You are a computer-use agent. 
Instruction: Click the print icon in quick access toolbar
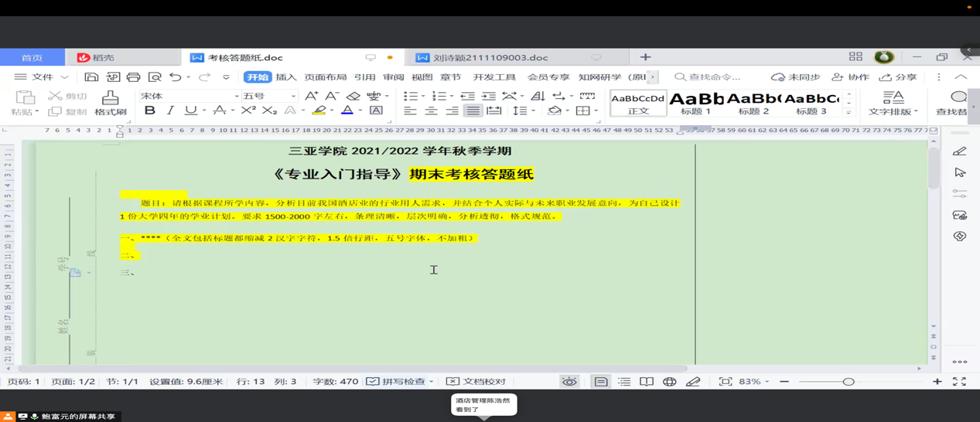click(x=134, y=77)
